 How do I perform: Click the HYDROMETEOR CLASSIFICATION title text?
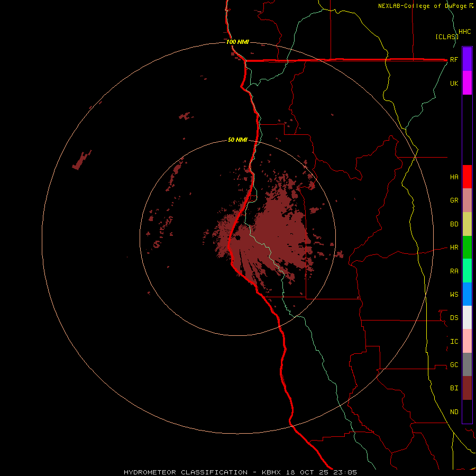186,472
